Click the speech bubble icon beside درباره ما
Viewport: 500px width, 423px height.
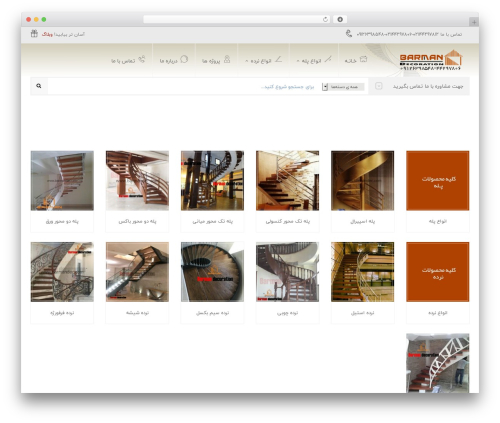184,59
